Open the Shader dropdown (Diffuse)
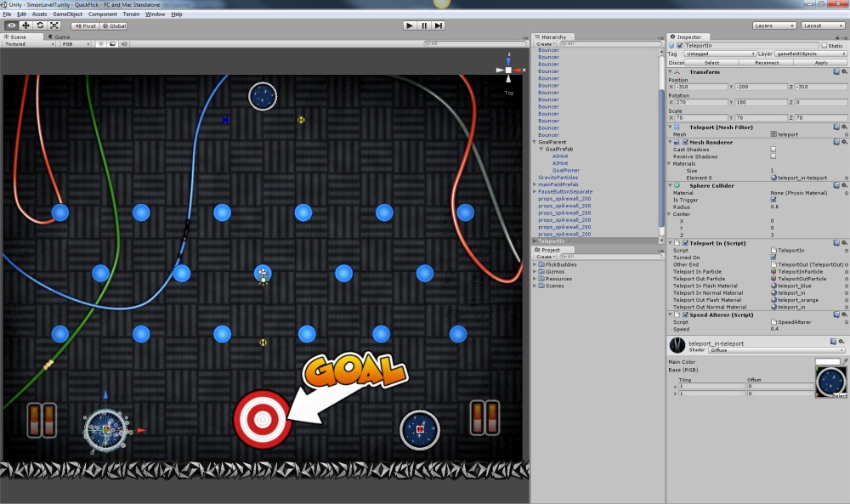850x504 pixels. pyautogui.click(x=776, y=350)
